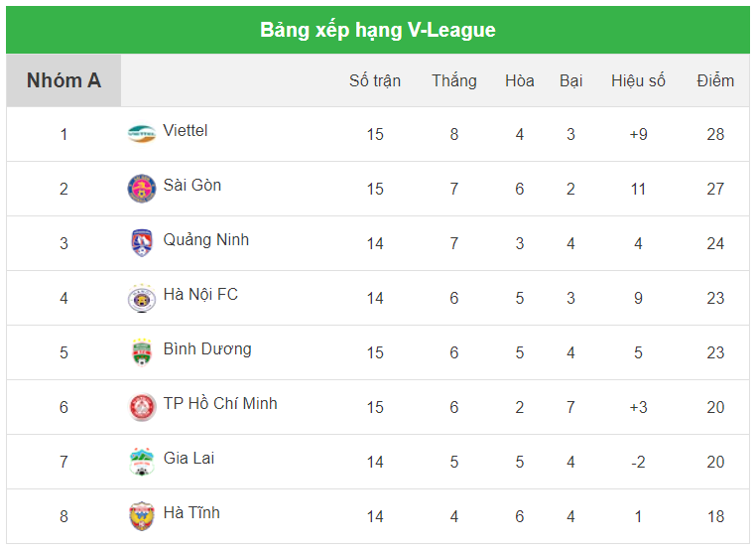Open the Viettel team name link
The image size is (756, 549).
click(186, 131)
